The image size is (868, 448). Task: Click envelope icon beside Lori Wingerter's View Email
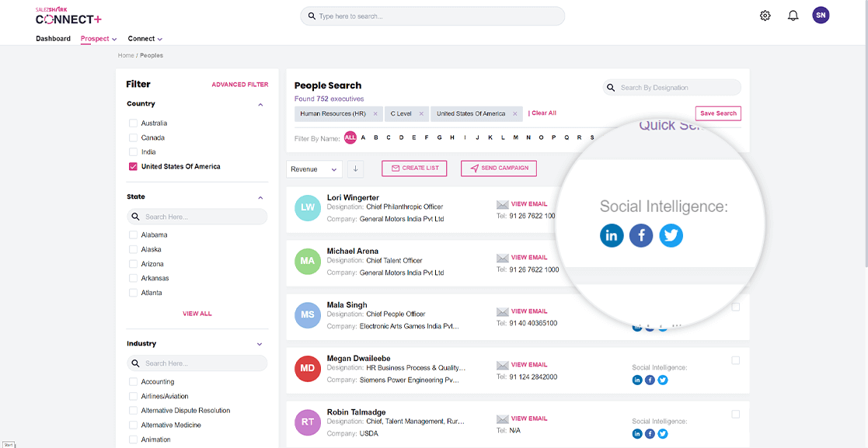502,204
